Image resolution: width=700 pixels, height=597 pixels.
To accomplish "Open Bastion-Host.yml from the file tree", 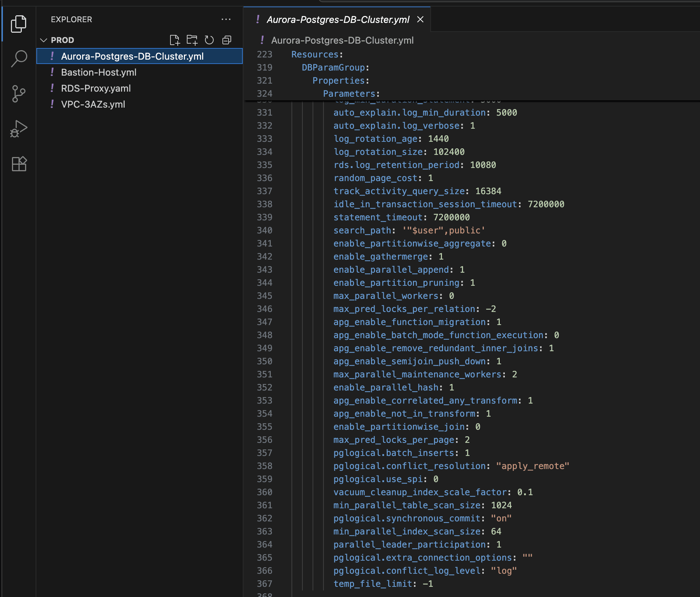I will (98, 72).
